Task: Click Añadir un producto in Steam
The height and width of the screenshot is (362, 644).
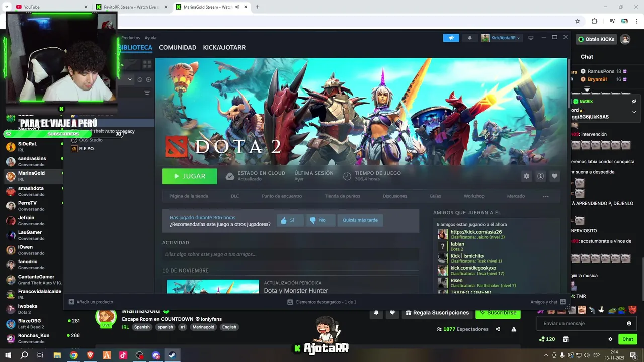Action: (x=91, y=302)
